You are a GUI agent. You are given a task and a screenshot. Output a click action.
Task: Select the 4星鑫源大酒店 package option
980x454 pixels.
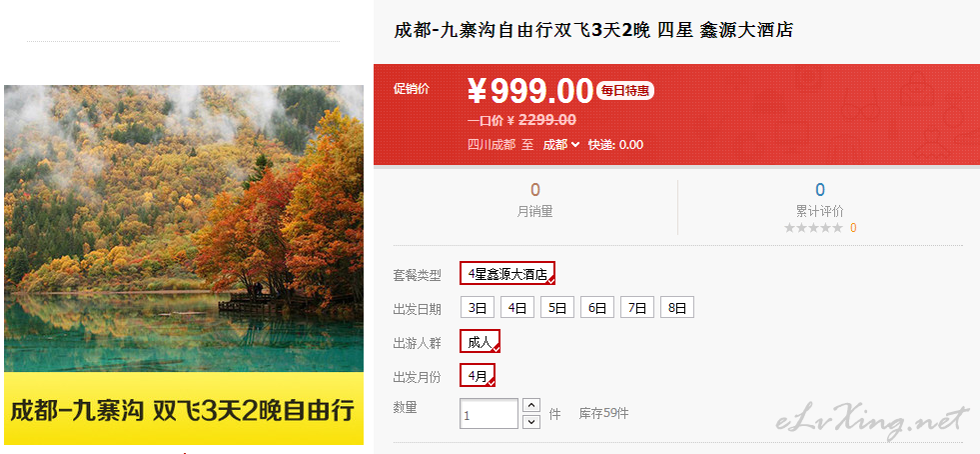click(507, 273)
